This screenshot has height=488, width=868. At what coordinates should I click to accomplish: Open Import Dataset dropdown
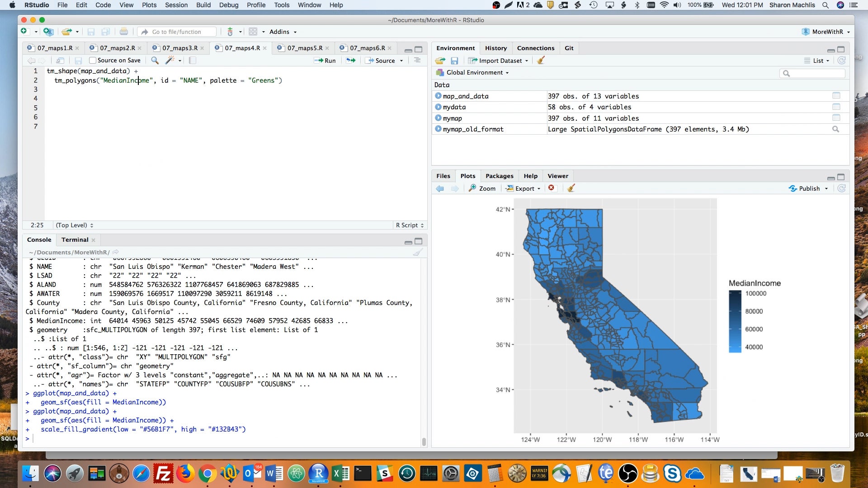(x=498, y=61)
